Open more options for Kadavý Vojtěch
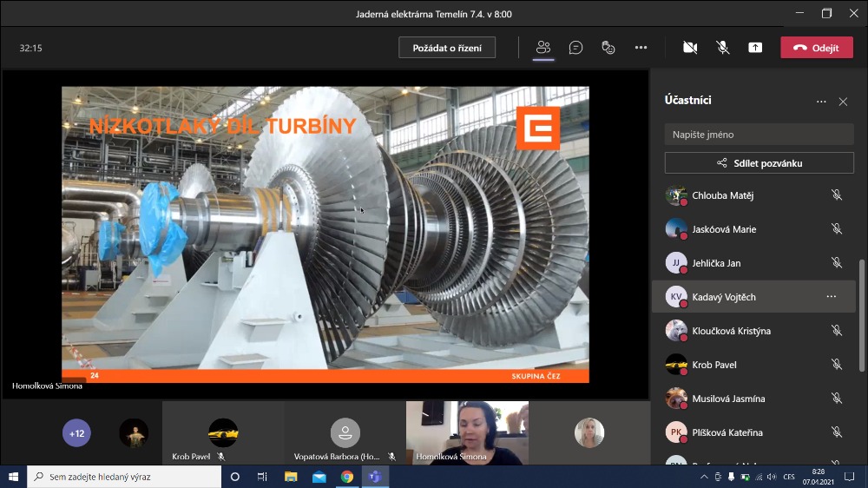This screenshot has height=488, width=868. 831,297
